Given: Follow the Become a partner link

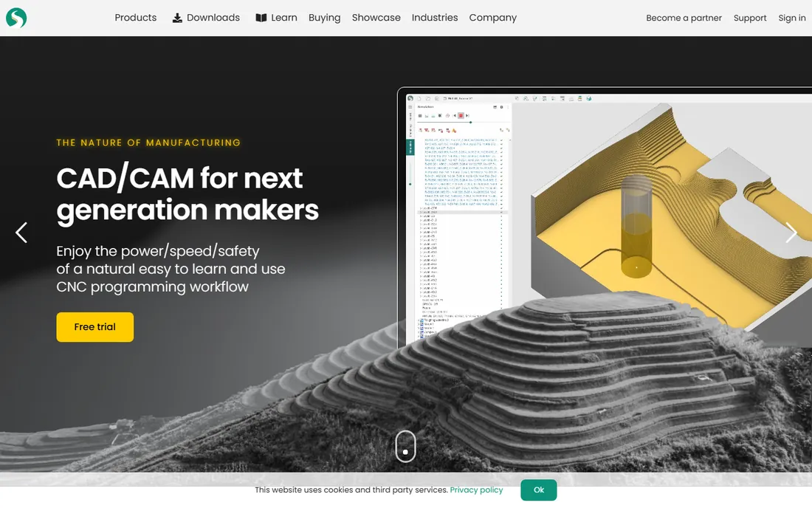Looking at the screenshot, I should pos(684,18).
